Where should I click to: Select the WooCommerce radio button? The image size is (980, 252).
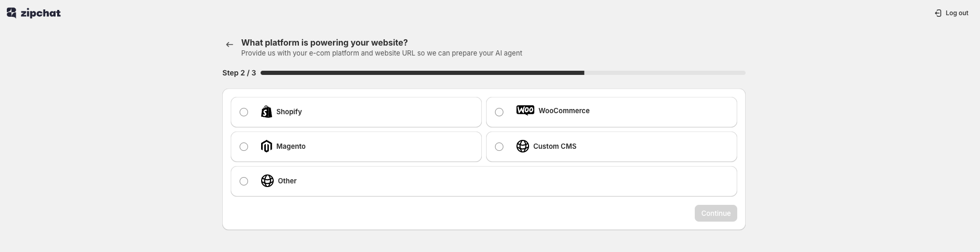(499, 112)
